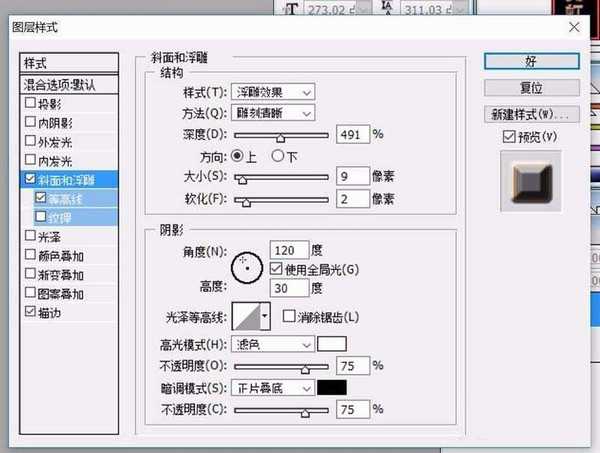Select the 纹理 sub-entry label

(x=60, y=218)
